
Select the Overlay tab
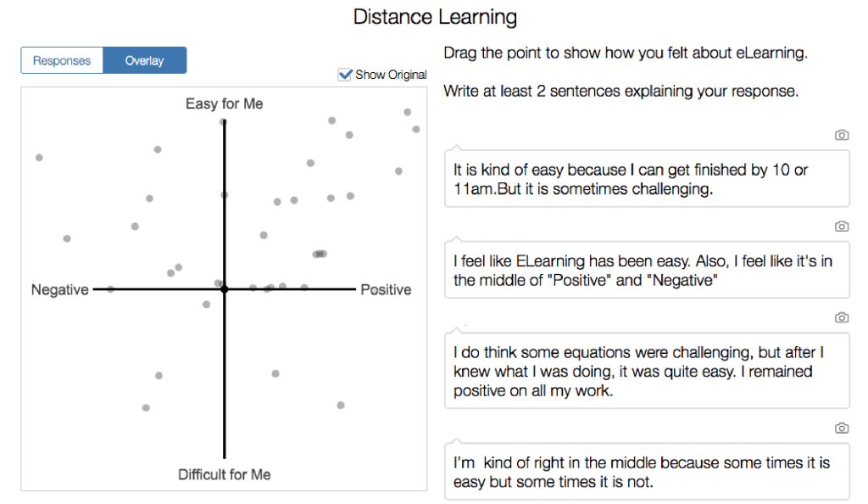(x=144, y=60)
